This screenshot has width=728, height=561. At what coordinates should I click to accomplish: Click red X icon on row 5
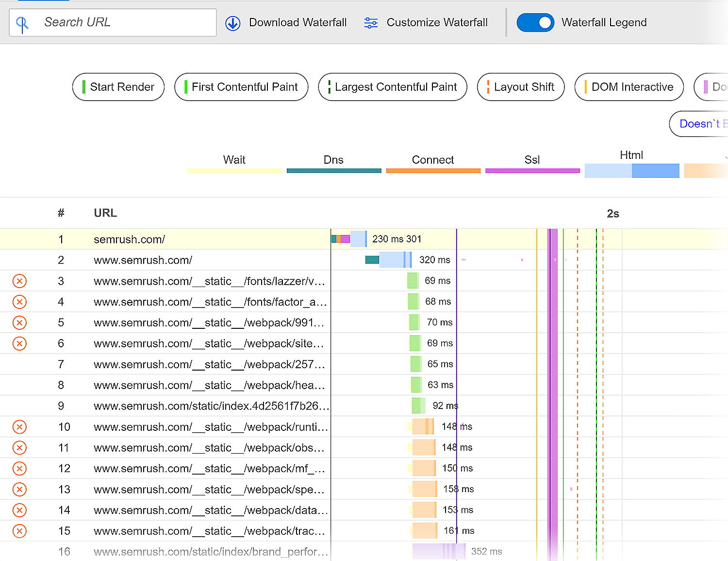tap(19, 323)
